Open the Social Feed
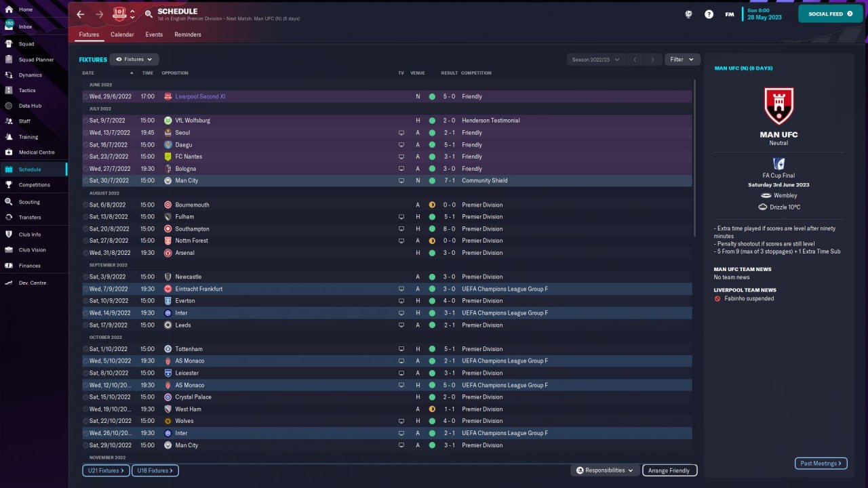This screenshot has height=488, width=868. tap(830, 14)
